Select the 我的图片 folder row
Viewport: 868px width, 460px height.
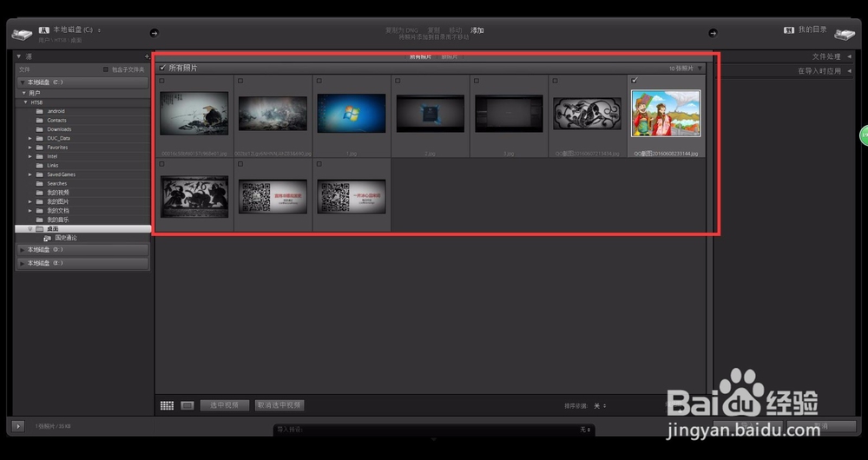(83, 201)
